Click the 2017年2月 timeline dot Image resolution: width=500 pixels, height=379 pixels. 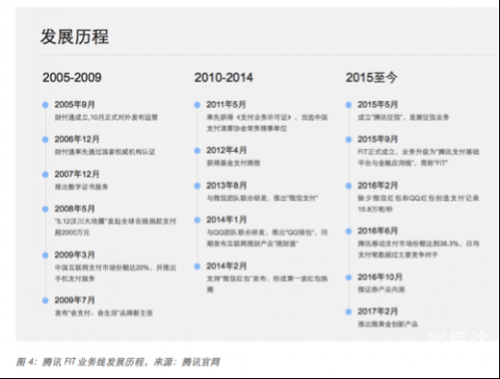point(349,312)
